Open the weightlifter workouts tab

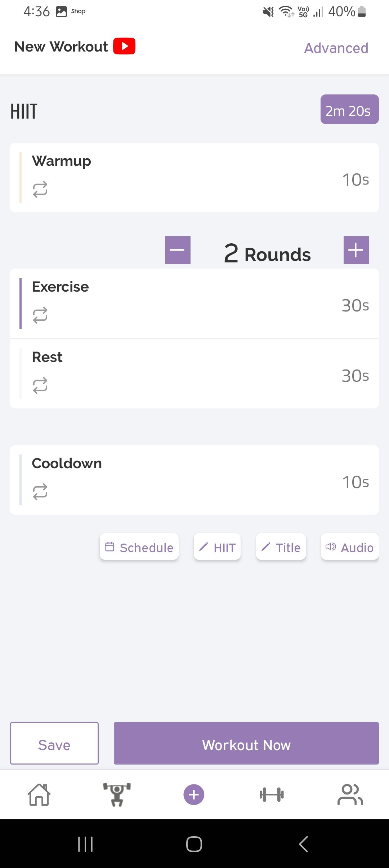coord(117,794)
